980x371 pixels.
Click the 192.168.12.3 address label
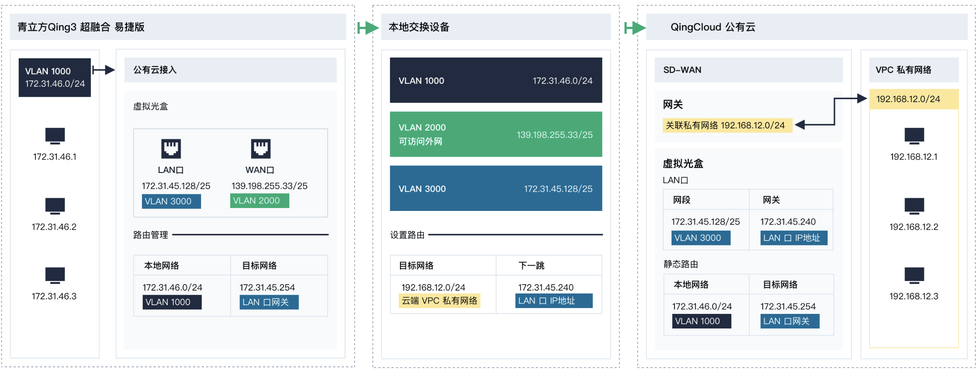(914, 296)
